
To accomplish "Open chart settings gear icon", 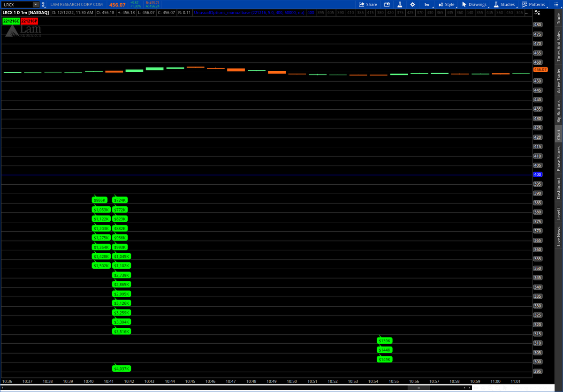I will pos(412,4).
